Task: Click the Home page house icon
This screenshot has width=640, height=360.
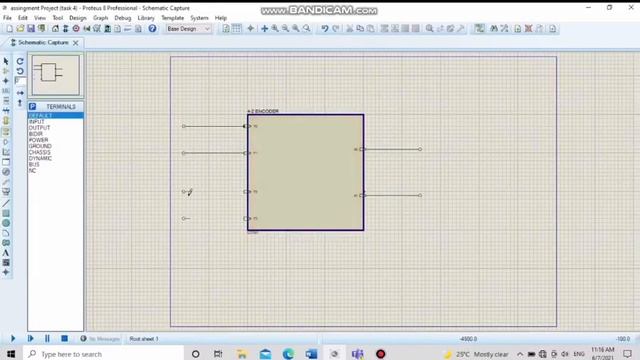Action: [55, 29]
